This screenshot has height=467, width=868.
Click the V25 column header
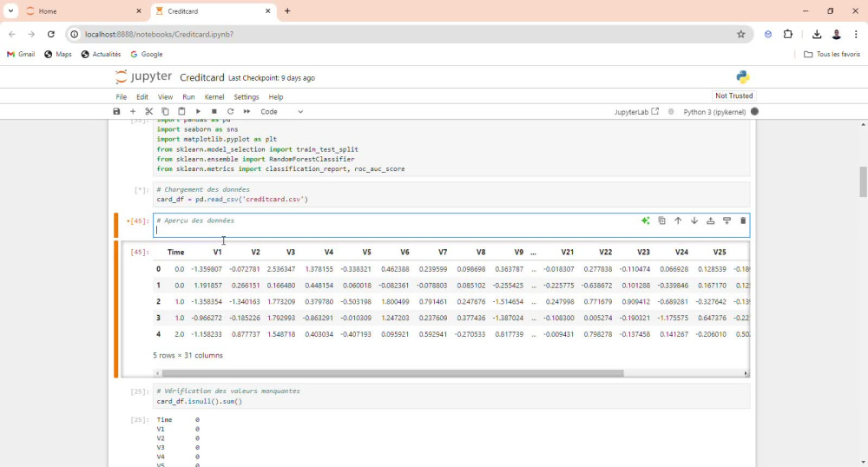click(x=719, y=252)
